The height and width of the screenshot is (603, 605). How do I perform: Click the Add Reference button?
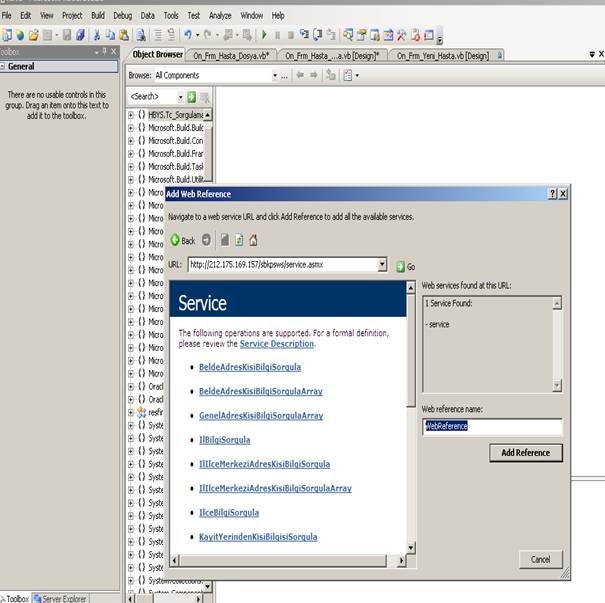pyautogui.click(x=526, y=453)
